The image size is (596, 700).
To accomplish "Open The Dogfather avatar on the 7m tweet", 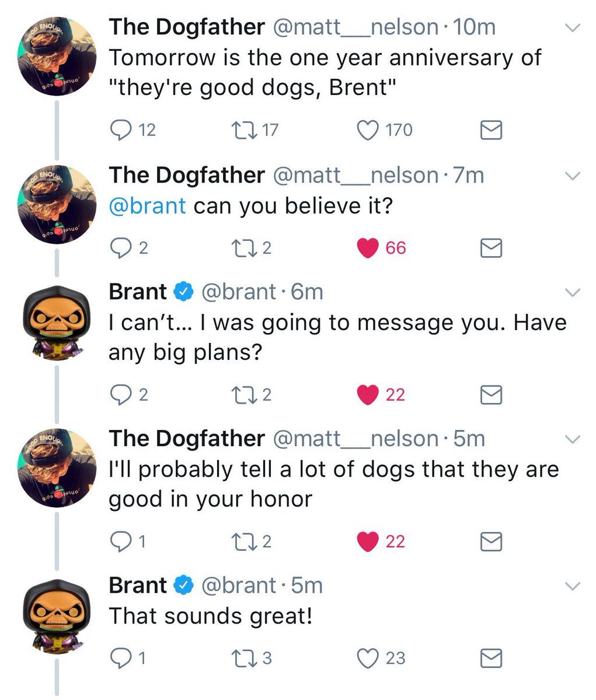I will pyautogui.click(x=57, y=205).
